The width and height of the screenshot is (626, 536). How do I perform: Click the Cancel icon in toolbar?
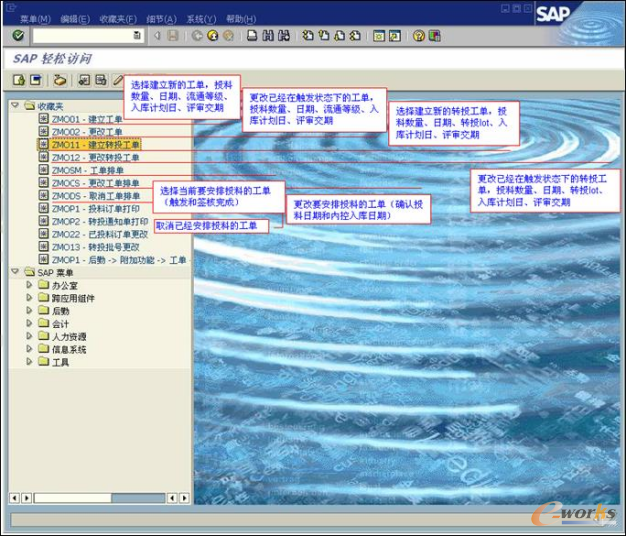pos(228,36)
